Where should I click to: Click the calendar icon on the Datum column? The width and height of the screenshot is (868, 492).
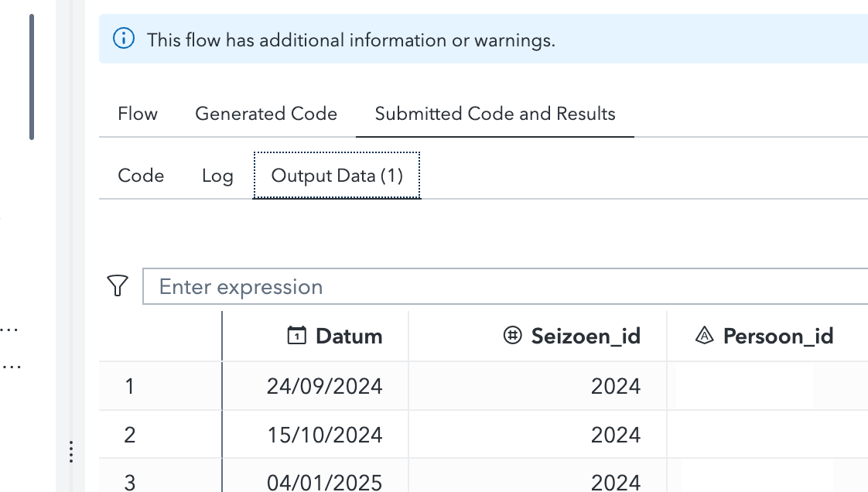(x=296, y=335)
